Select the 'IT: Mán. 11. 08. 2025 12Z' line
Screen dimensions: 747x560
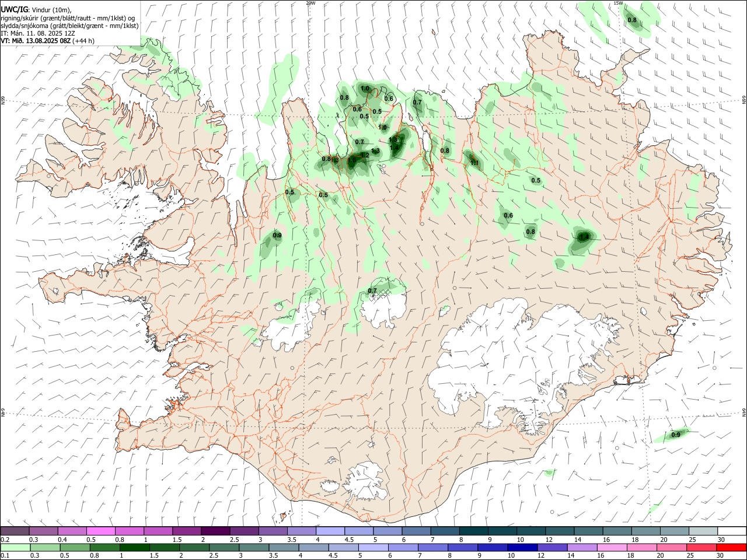point(38,33)
